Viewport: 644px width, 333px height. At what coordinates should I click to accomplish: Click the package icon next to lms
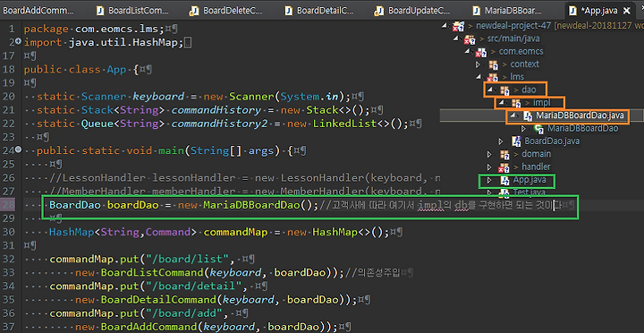(x=493, y=78)
